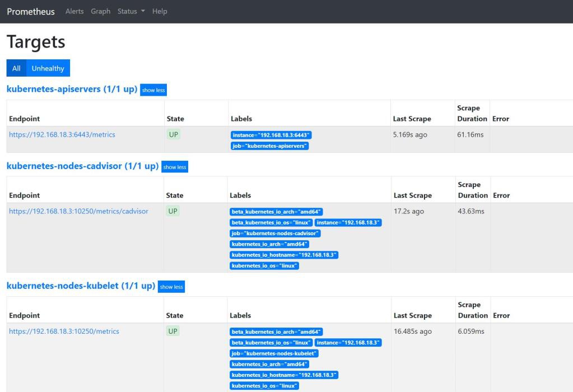573x392 pixels.
Task: Open the apiserver 6443 metrics endpoint
Action: tap(62, 134)
